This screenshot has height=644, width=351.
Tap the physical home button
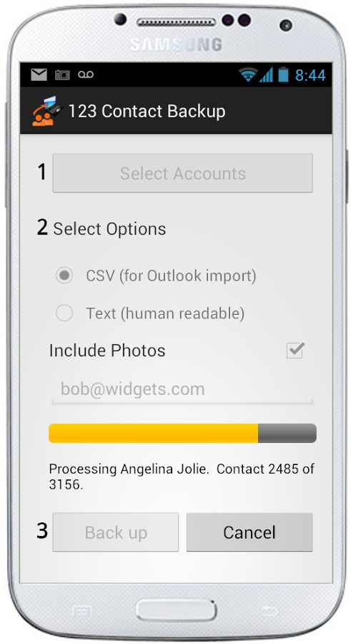tap(177, 610)
